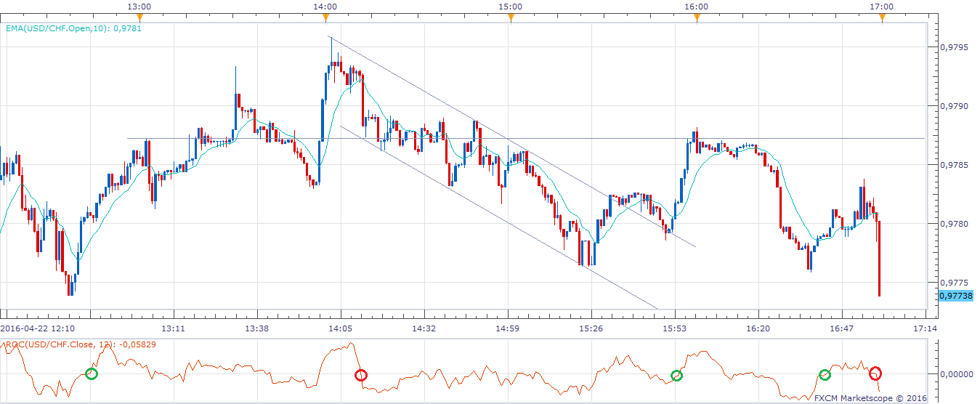Image resolution: width=980 pixels, height=404 pixels.
Task: Click the current price tag 0,97738
Action: coord(957,296)
